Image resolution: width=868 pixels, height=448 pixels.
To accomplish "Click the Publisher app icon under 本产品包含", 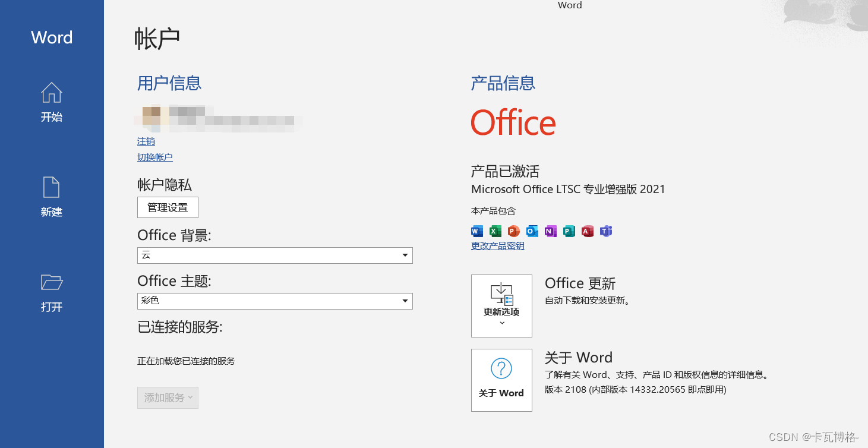I will (569, 231).
